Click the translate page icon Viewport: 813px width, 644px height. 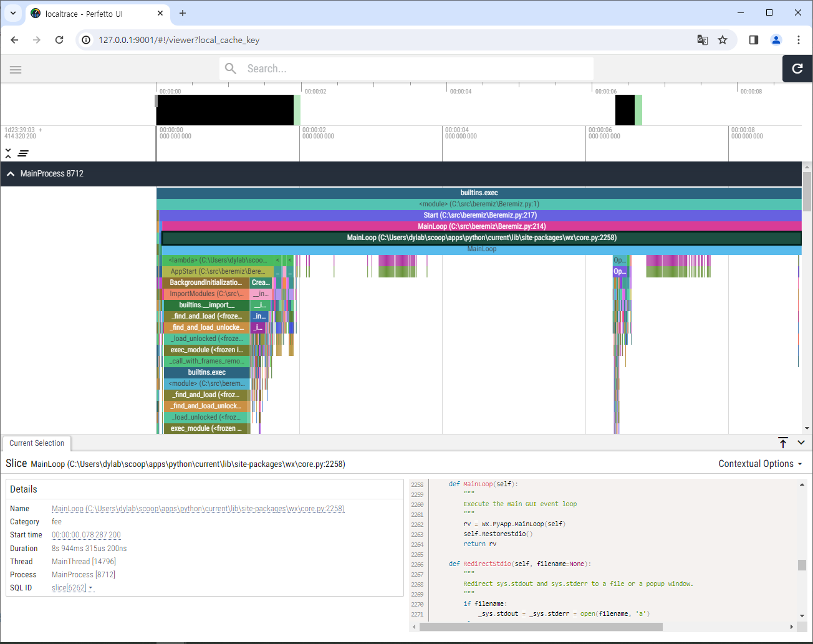click(x=703, y=40)
